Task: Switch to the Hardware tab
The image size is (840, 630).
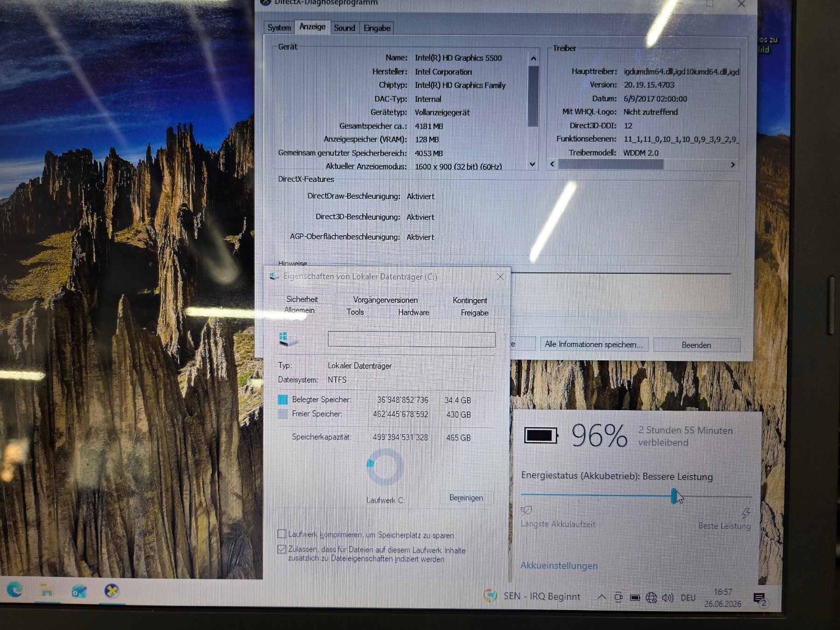Action: coord(413,312)
